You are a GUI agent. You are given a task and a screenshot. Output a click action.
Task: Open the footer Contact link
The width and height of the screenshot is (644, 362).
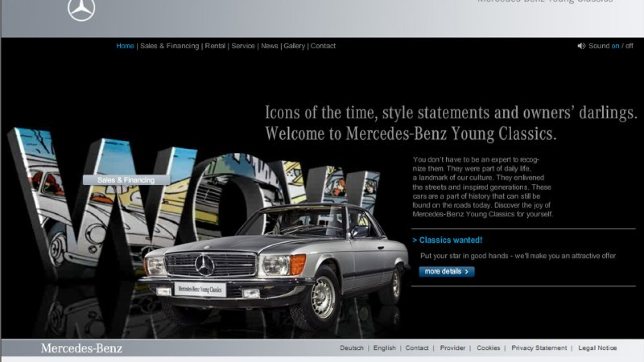(x=417, y=348)
